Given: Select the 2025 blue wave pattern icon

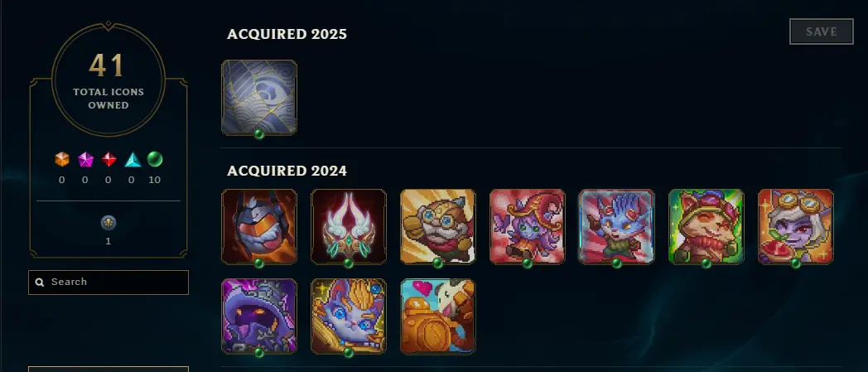Looking at the screenshot, I should tap(259, 98).
